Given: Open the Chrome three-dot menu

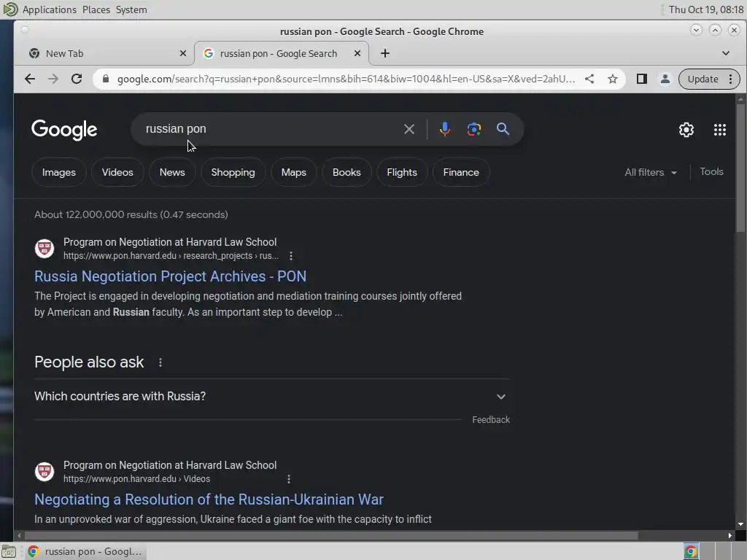Looking at the screenshot, I should [x=730, y=79].
